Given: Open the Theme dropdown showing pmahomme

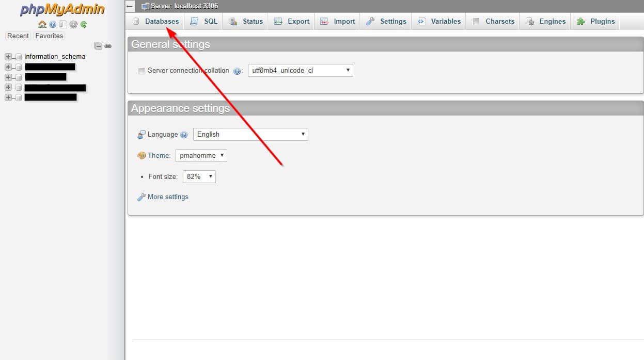Looking at the screenshot, I should point(201,156).
